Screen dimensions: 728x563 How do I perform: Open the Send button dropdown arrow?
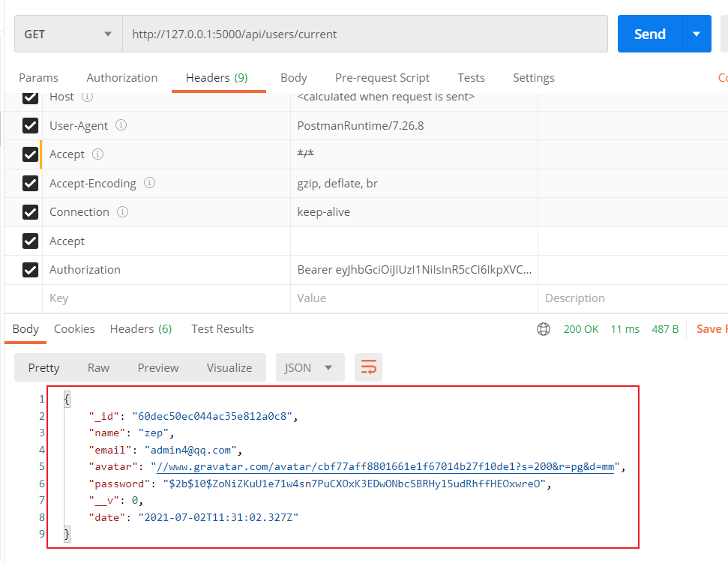[697, 34]
